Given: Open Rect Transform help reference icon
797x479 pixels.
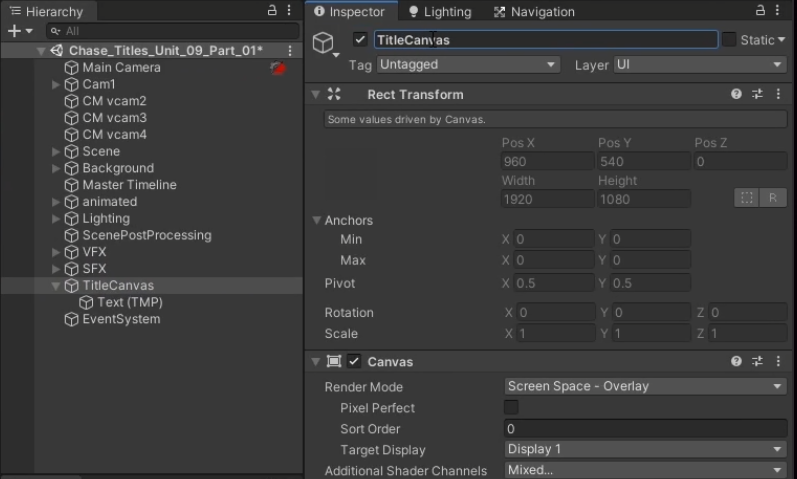Looking at the screenshot, I should click(737, 94).
